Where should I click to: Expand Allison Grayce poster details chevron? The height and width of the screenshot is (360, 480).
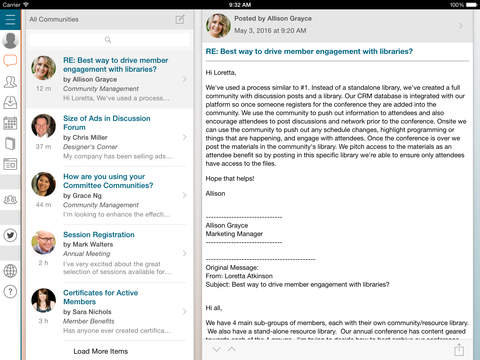[460, 26]
